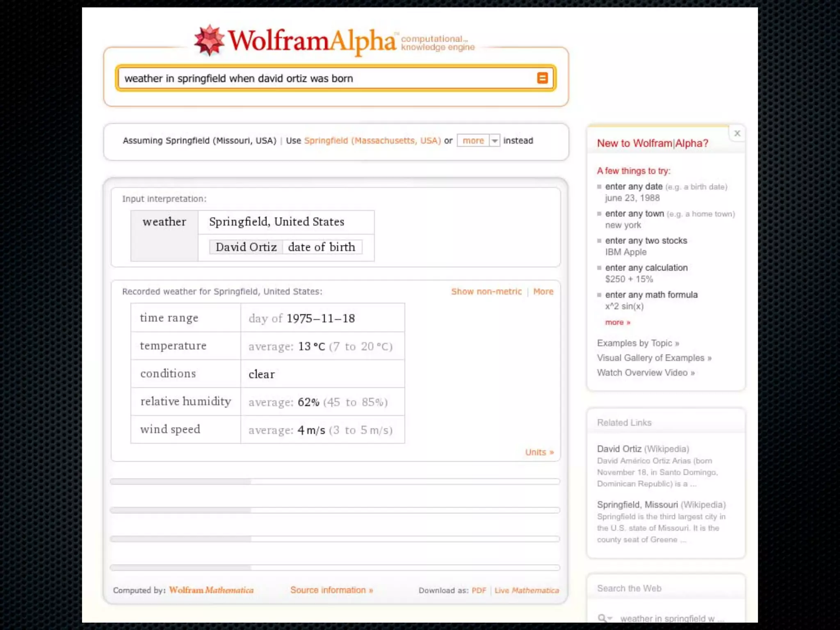The width and height of the screenshot is (840, 630).
Task: Click 'more »' under things to try
Action: coord(617,322)
